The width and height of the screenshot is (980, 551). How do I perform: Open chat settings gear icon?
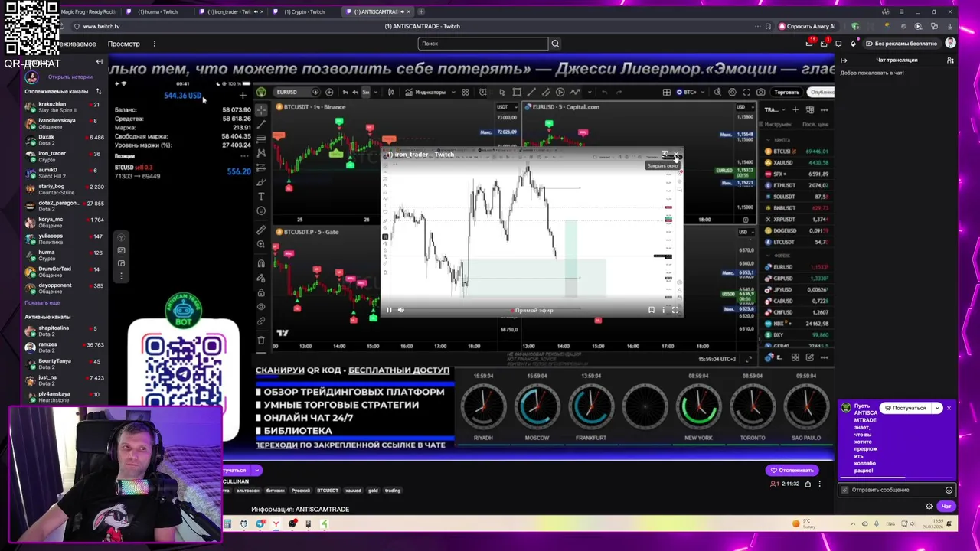[x=929, y=506]
